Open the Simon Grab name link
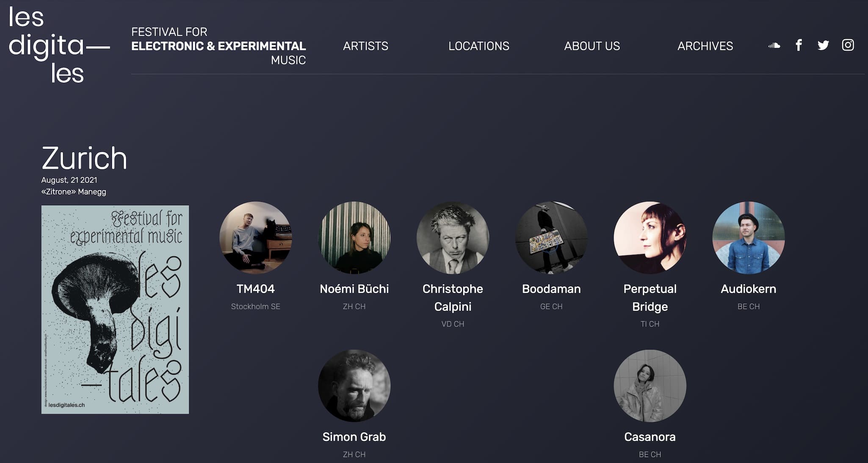This screenshot has width=868, height=463. tap(354, 437)
